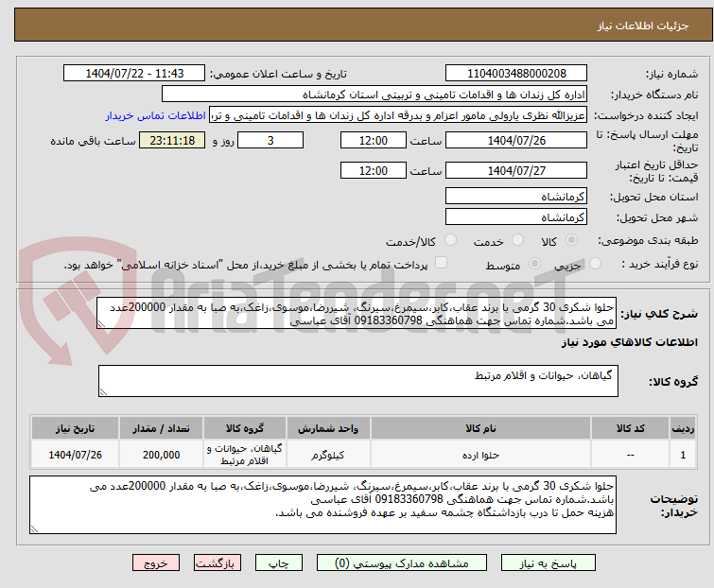Screen dimensions: 714x588
Task: Click the row number 1 cell
Action: 683,455
